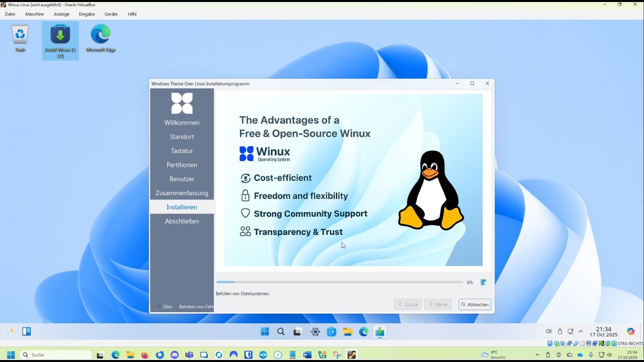Click the Weiter button
The image size is (644, 362).
click(438, 305)
